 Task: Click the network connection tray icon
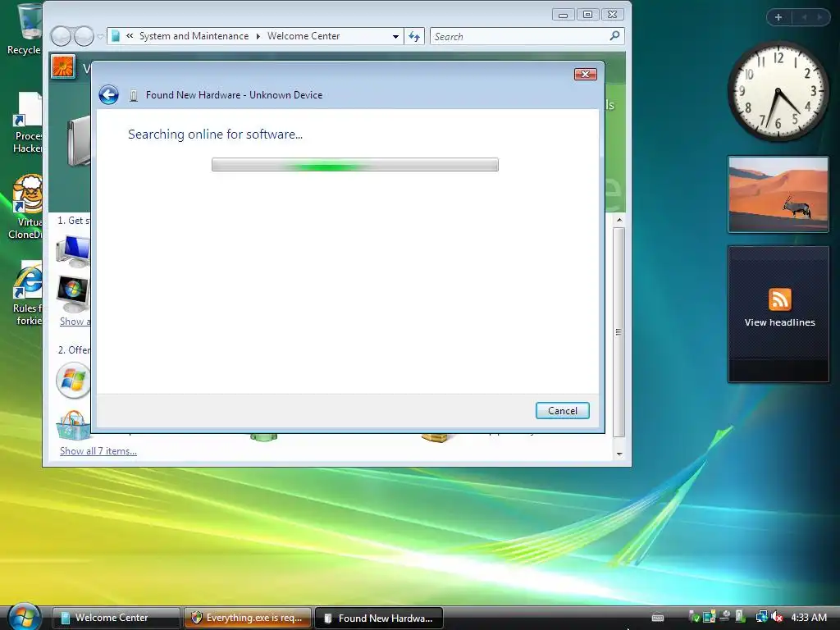click(761, 617)
